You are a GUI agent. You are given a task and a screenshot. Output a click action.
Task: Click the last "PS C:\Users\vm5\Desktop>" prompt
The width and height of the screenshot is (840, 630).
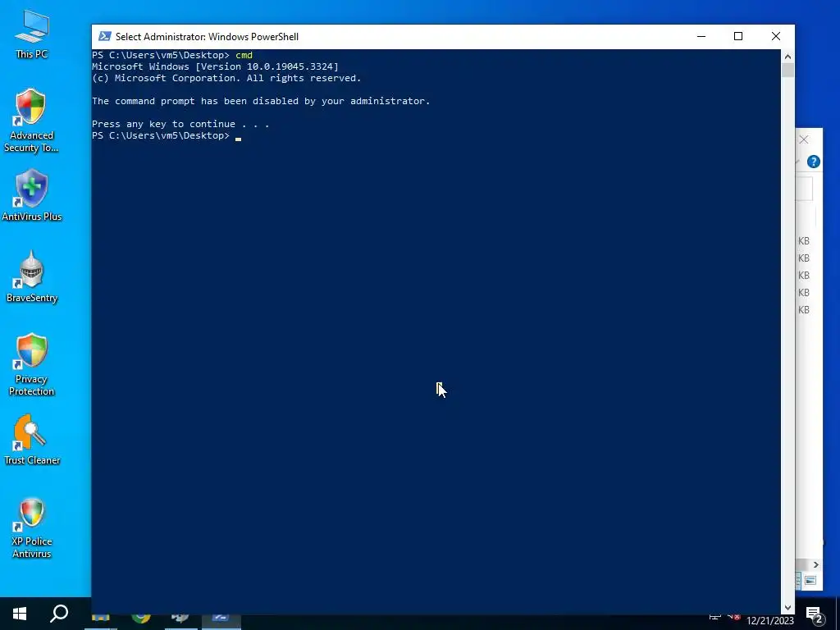tap(160, 135)
